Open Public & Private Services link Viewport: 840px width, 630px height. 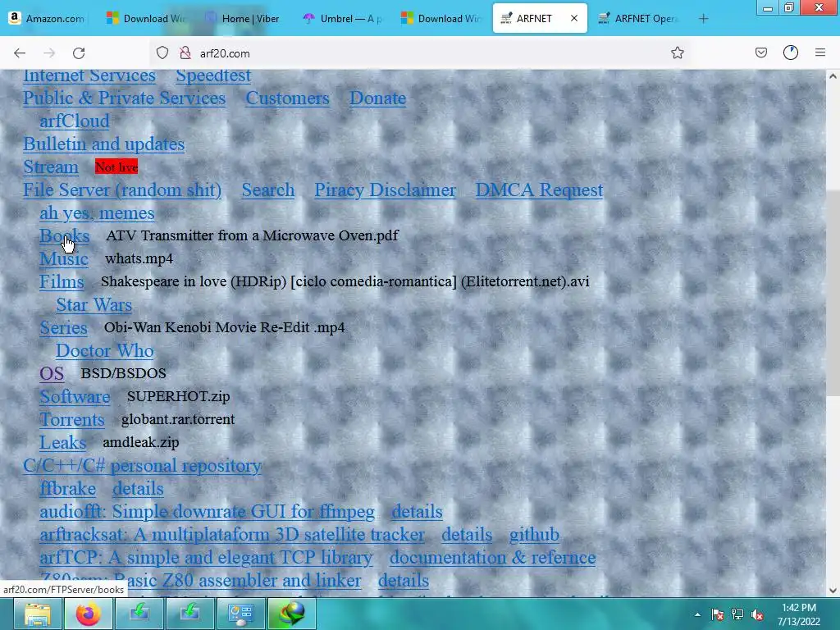(x=125, y=98)
